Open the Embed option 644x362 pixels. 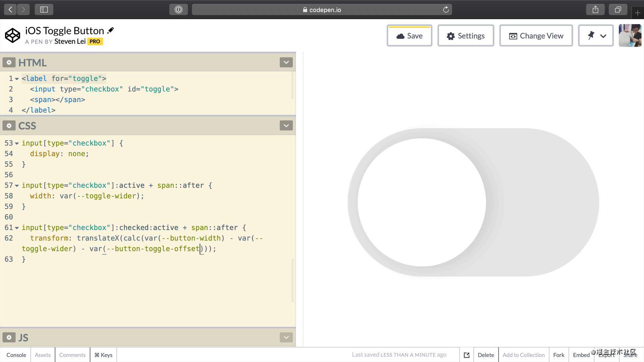click(581, 355)
